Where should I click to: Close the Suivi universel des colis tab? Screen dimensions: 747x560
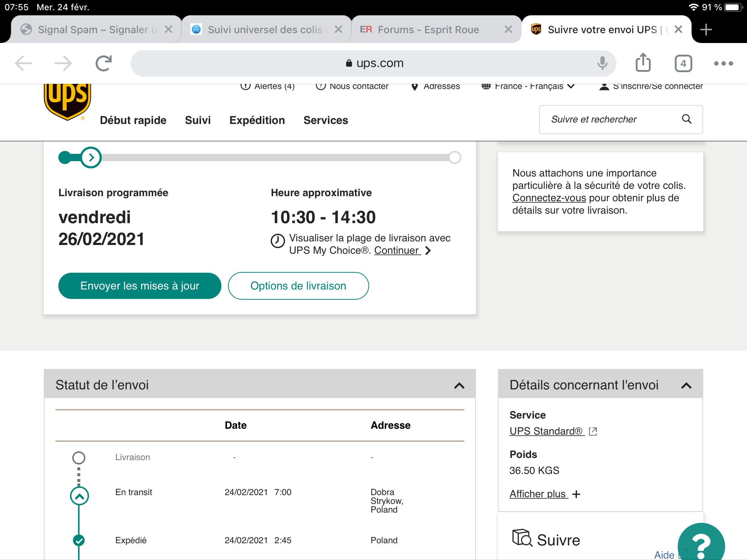click(338, 29)
